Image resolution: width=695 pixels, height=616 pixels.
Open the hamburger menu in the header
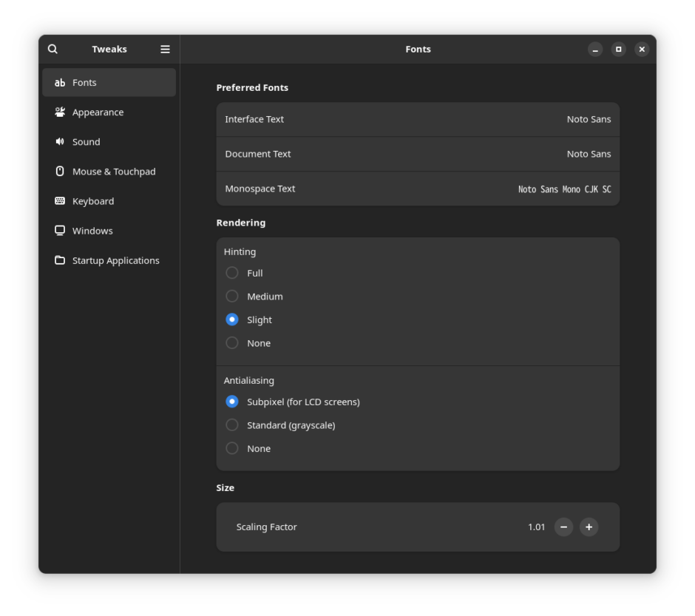click(165, 49)
